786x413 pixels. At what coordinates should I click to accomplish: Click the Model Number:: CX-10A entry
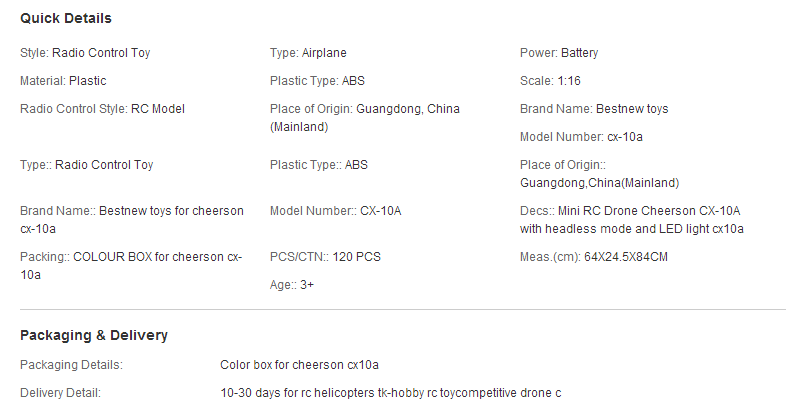point(335,211)
